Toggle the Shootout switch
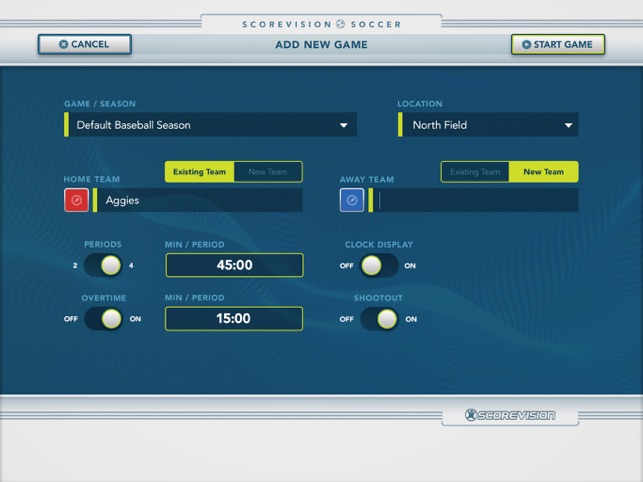Image resolution: width=643 pixels, height=482 pixels. (x=379, y=319)
